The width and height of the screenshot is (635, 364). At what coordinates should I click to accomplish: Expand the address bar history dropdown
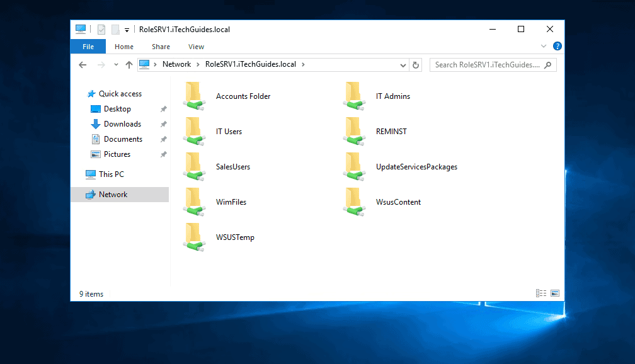403,64
